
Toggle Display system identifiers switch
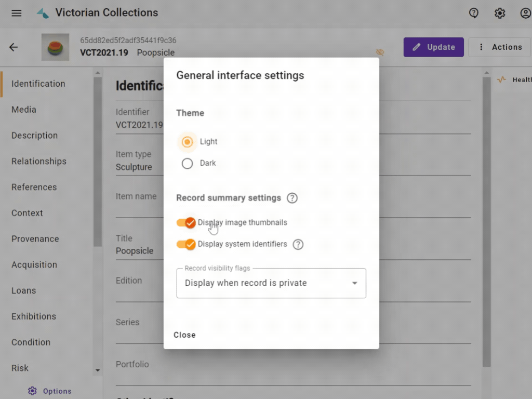tap(186, 244)
